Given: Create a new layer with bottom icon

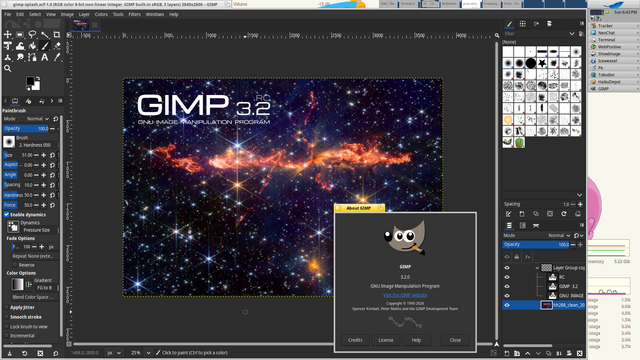Looking at the screenshot, I should (x=507, y=353).
